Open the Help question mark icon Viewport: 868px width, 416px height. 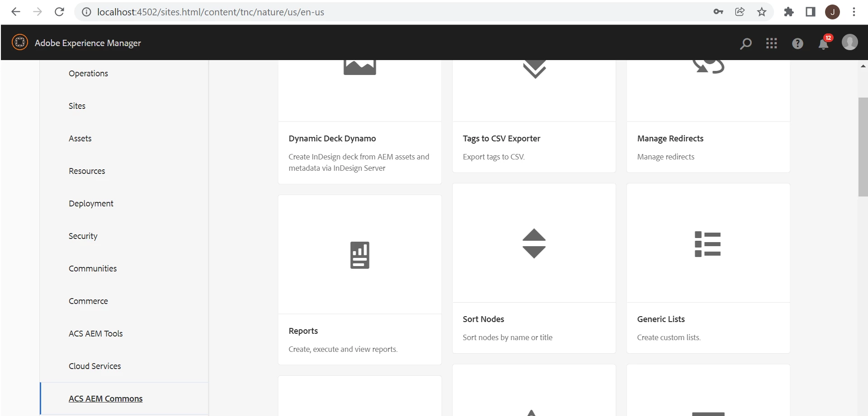[797, 43]
